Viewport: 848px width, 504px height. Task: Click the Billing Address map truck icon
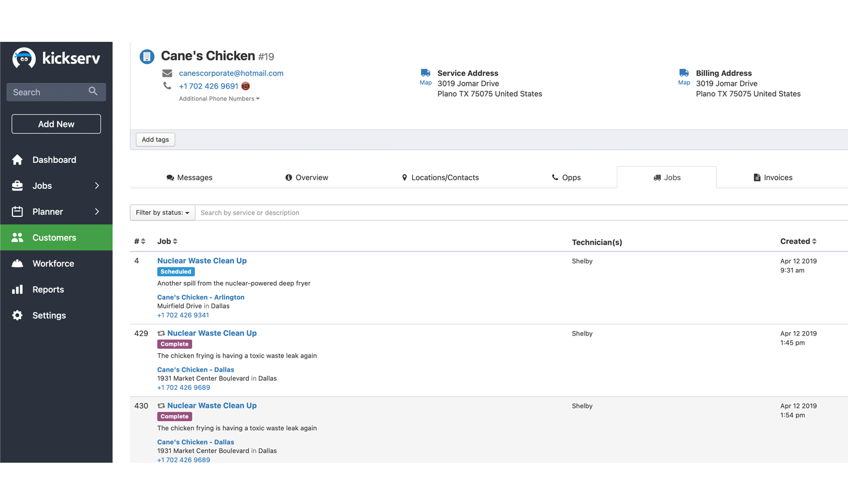click(x=684, y=73)
